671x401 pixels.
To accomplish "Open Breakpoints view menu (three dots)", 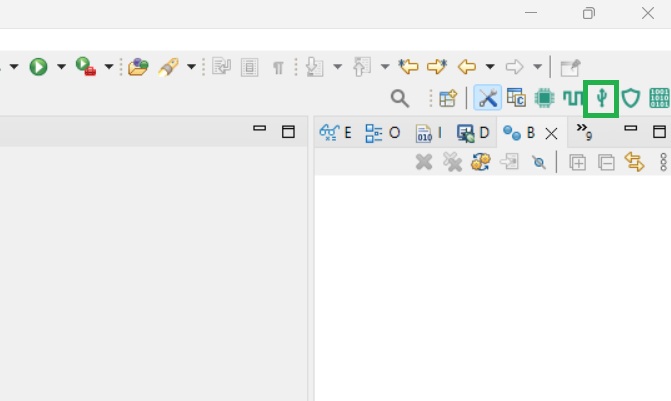I will point(663,162).
